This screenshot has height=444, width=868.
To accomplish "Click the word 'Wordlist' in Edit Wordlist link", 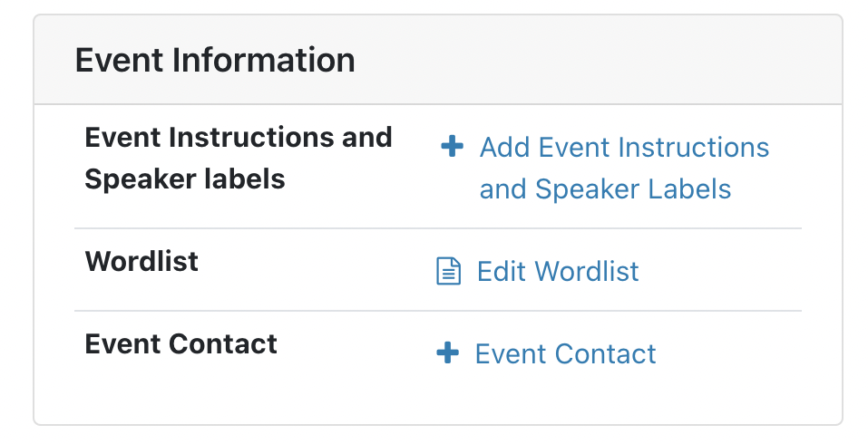I will point(587,271).
